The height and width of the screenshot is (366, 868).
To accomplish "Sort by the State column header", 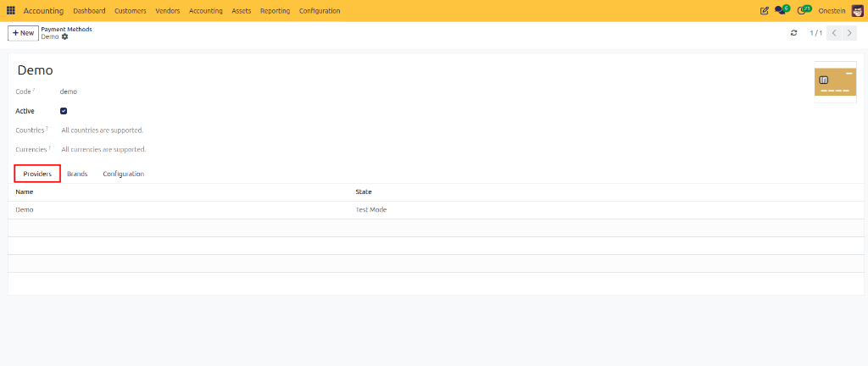I will tap(363, 191).
